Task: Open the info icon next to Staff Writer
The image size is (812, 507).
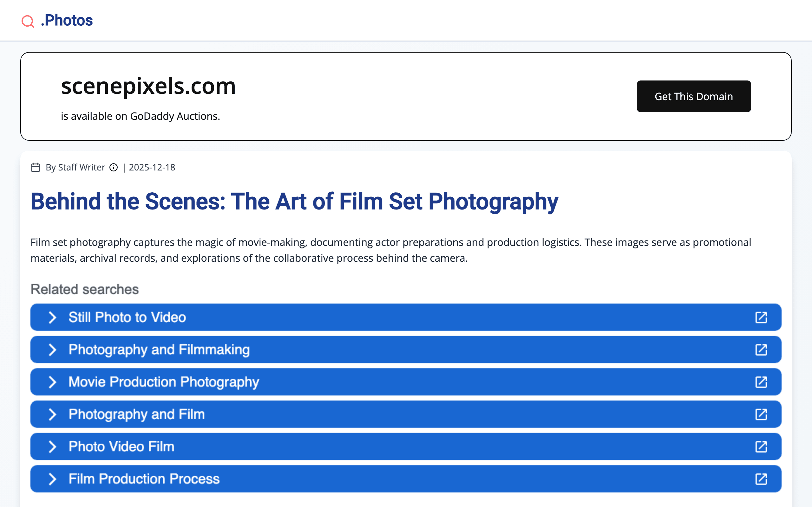Action: tap(114, 167)
